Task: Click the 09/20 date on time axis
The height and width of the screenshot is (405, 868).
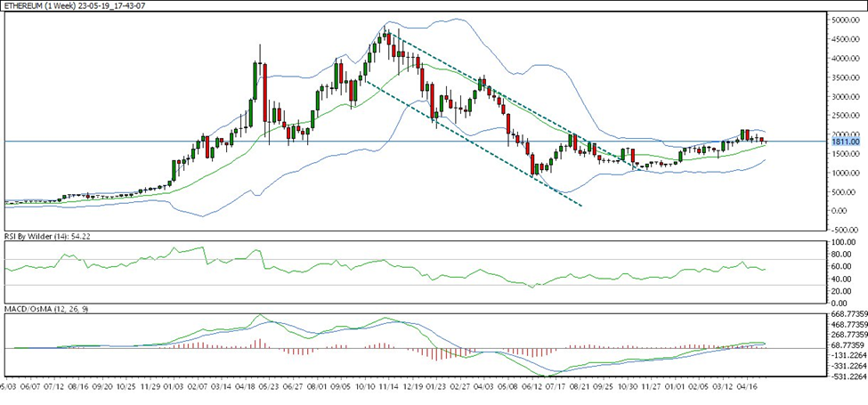Action: 102,389
